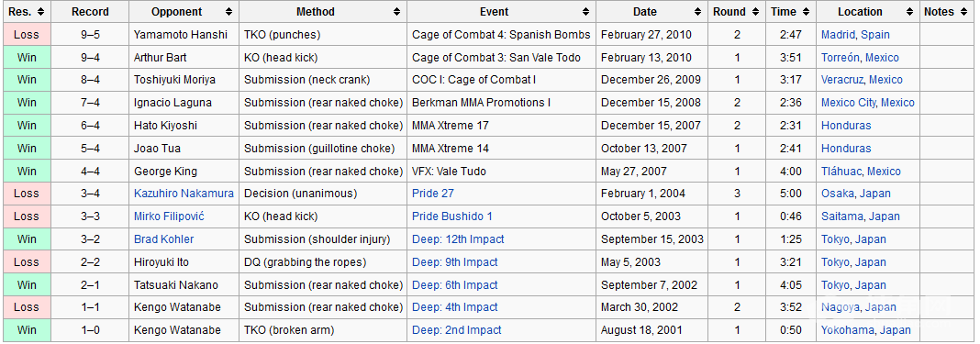Image resolution: width=980 pixels, height=344 pixels.
Task: Sort by Event column sort arrows
Action: click(x=585, y=12)
